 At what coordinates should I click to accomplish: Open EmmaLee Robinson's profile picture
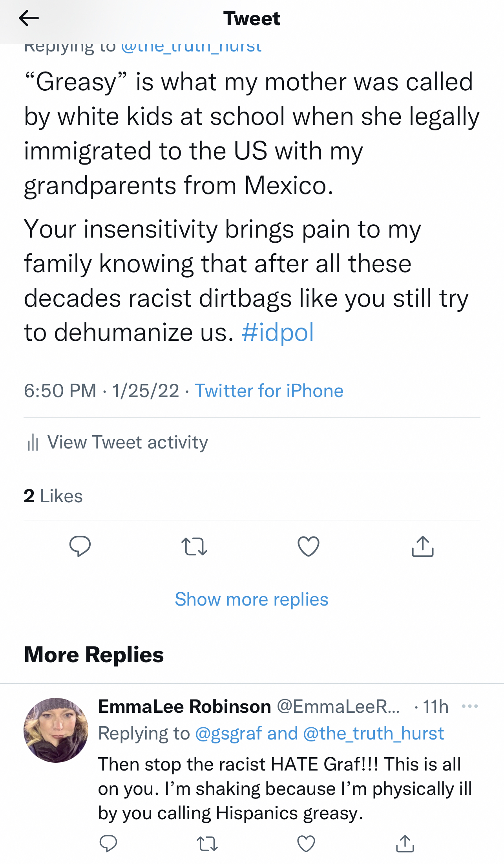coord(56,730)
